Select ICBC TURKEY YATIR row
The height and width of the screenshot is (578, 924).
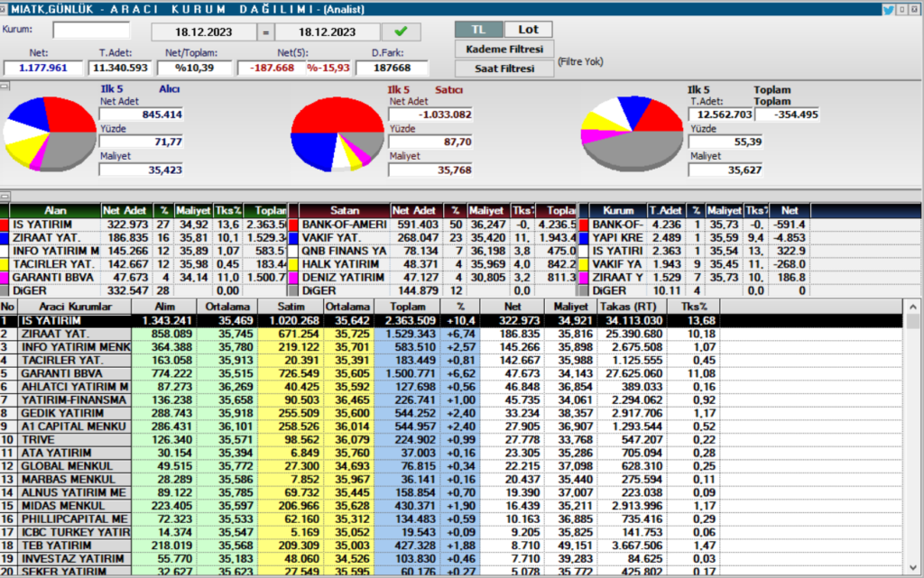(x=451, y=533)
